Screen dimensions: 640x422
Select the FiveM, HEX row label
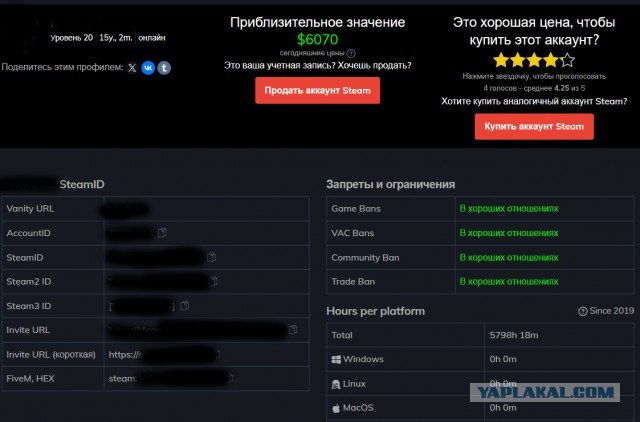coord(30,379)
